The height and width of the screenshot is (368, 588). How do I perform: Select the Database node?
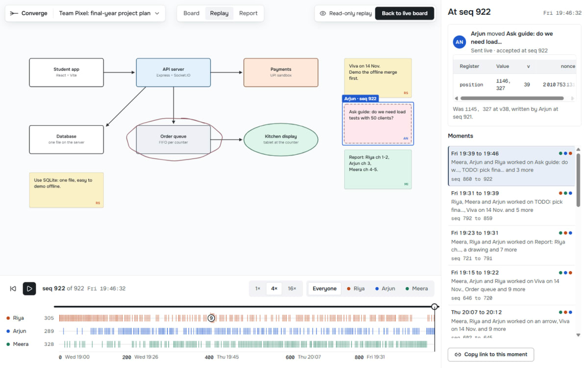click(66, 139)
